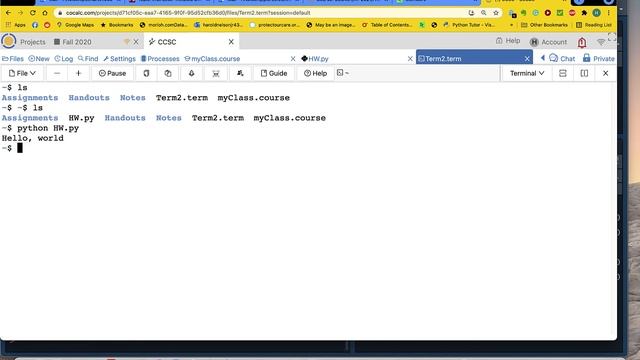Open the Find in files panel
The height and width of the screenshot is (360, 640).
[88, 59]
